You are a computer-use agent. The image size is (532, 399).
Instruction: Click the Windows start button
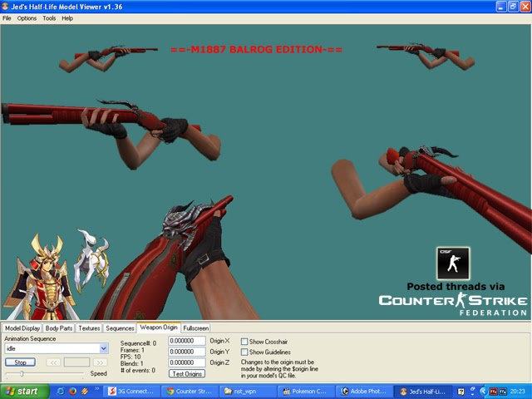[25, 392]
